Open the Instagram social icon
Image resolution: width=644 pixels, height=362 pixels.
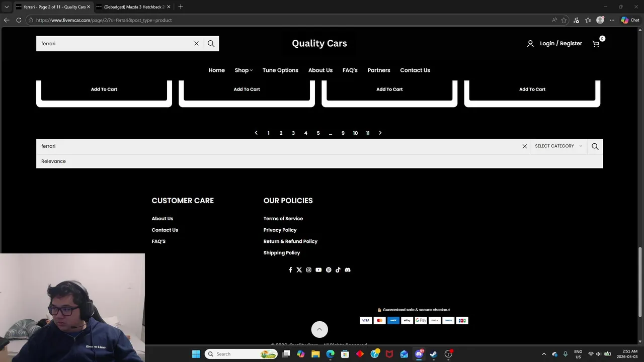[308, 270]
